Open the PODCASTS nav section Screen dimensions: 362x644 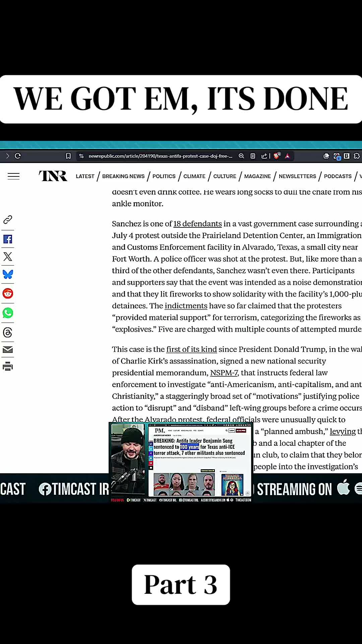[x=338, y=176]
